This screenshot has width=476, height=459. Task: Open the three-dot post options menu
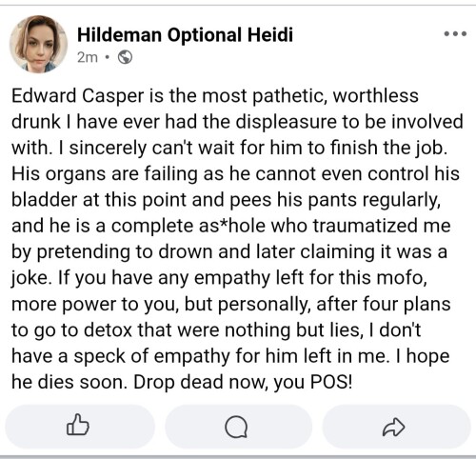455,33
